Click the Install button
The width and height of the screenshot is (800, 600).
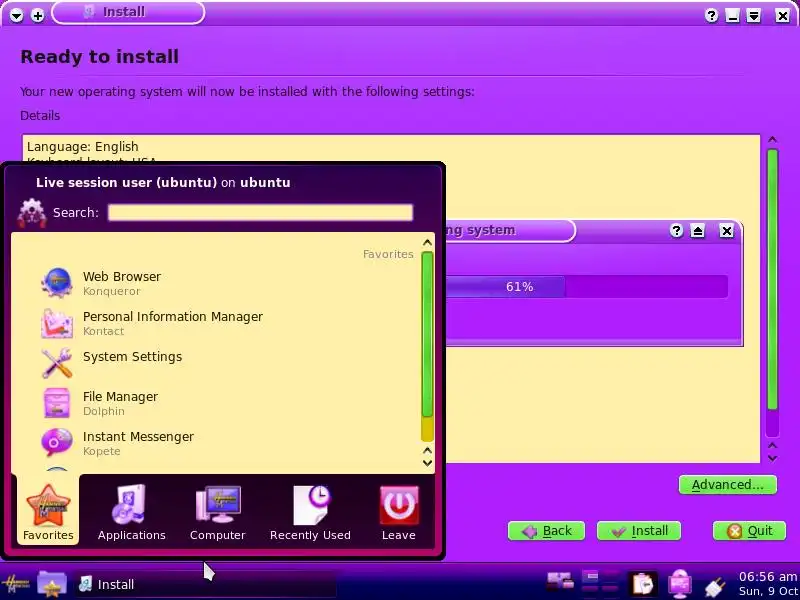point(639,531)
